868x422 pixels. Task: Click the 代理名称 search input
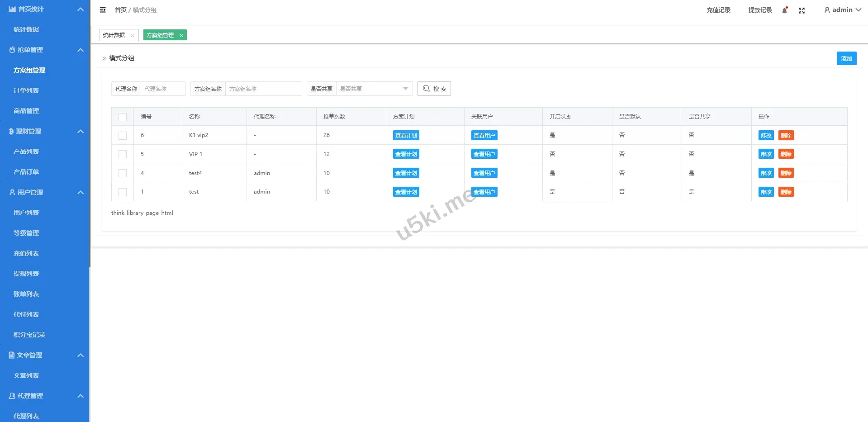point(163,89)
